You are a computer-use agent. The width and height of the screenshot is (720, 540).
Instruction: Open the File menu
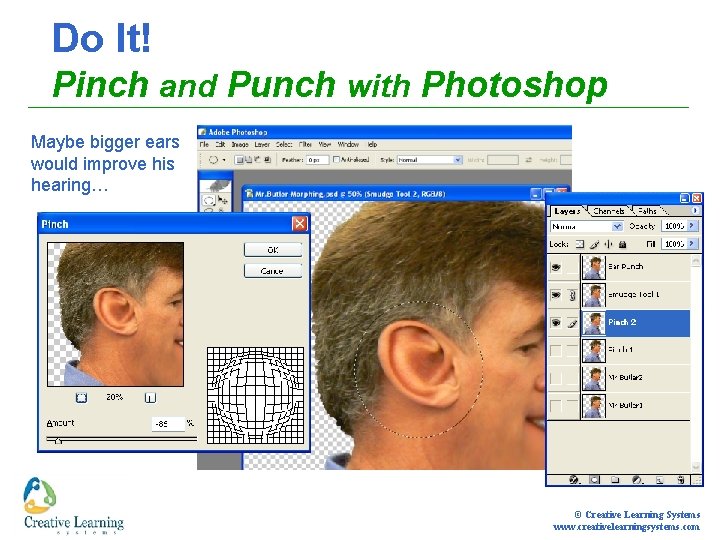[x=204, y=144]
